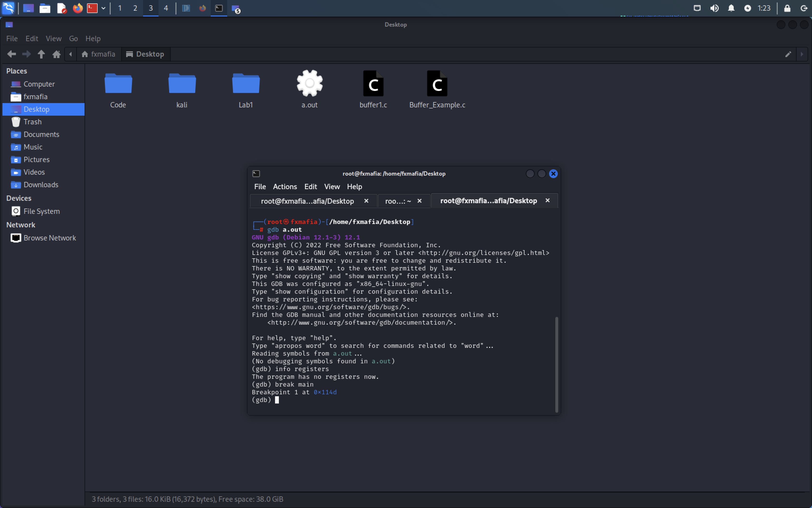The image size is (812, 508).
Task: Launch Firefox from the top panel
Action: [x=78, y=8]
